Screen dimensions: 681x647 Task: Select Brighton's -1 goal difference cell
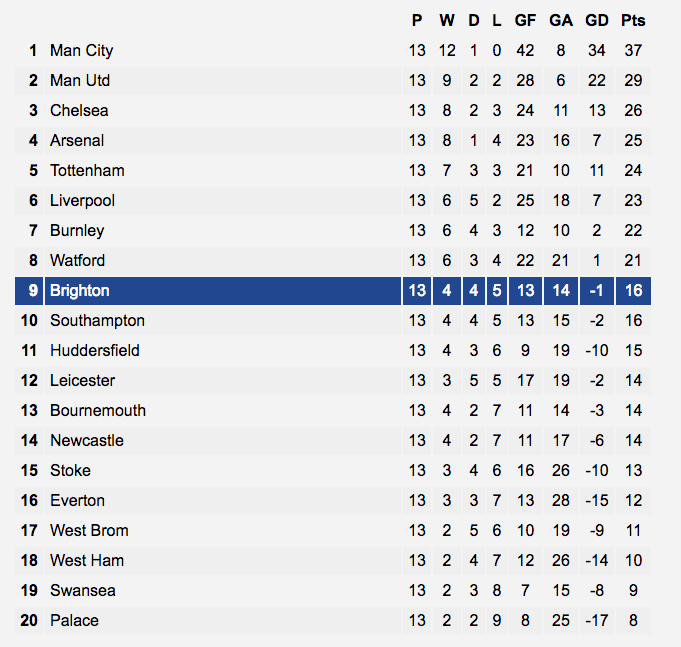coord(597,290)
